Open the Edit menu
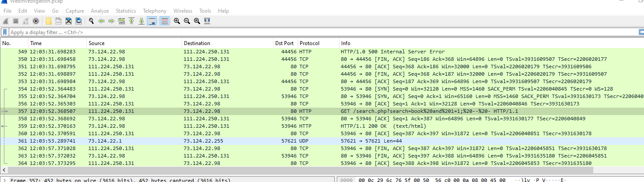The width and height of the screenshot is (644, 182). pos(23,10)
